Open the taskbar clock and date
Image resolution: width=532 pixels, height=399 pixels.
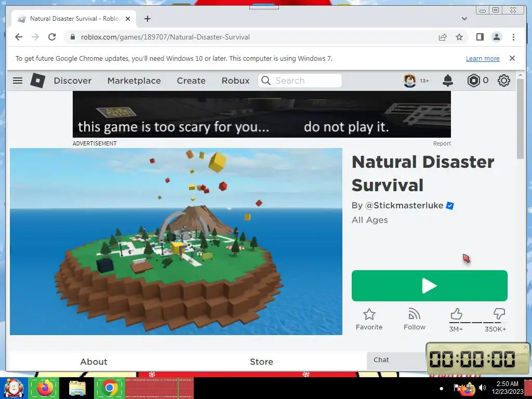pyautogui.click(x=508, y=388)
